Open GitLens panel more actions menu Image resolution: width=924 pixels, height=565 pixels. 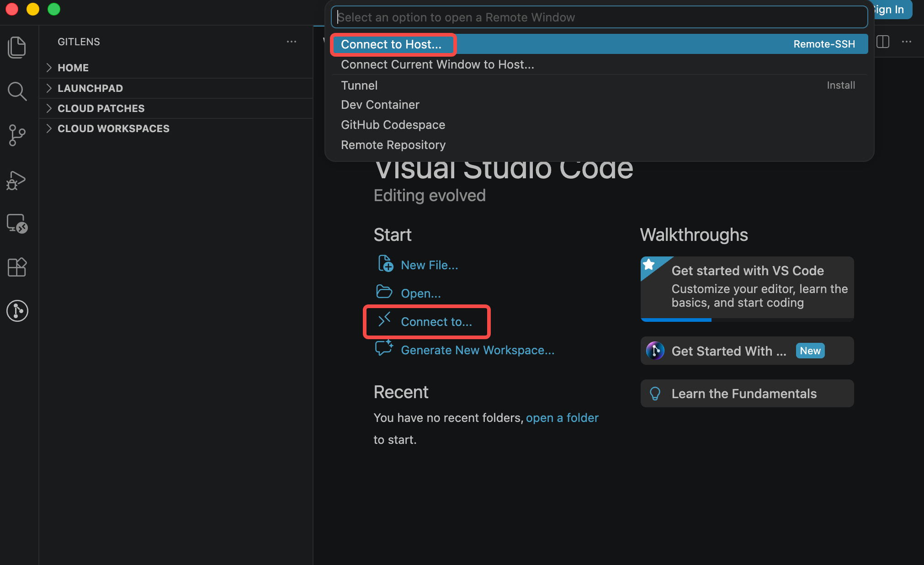coord(292,42)
